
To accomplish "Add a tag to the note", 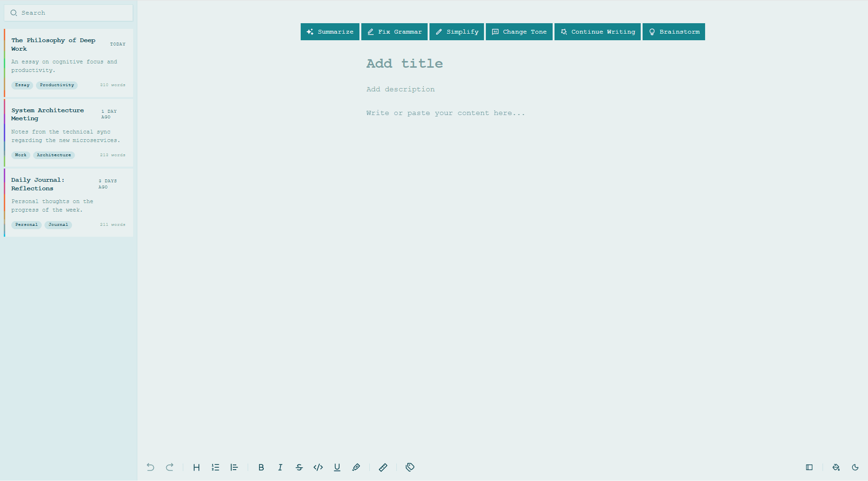I will (410, 467).
